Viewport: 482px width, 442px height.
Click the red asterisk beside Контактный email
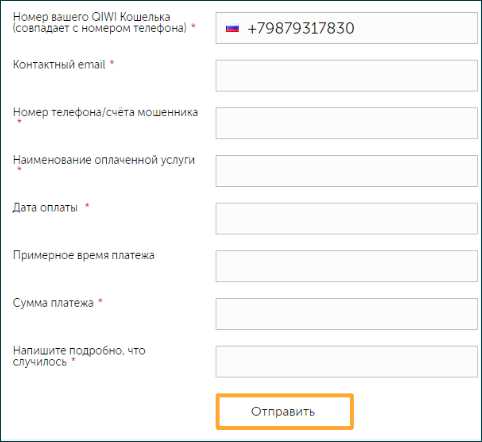[x=112, y=62]
